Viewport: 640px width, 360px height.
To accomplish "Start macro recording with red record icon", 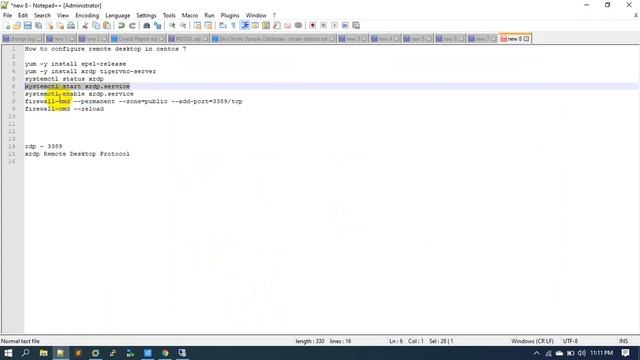I will [x=312, y=25].
